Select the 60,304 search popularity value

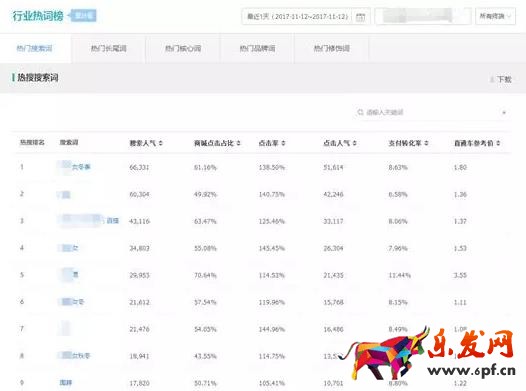coord(139,194)
